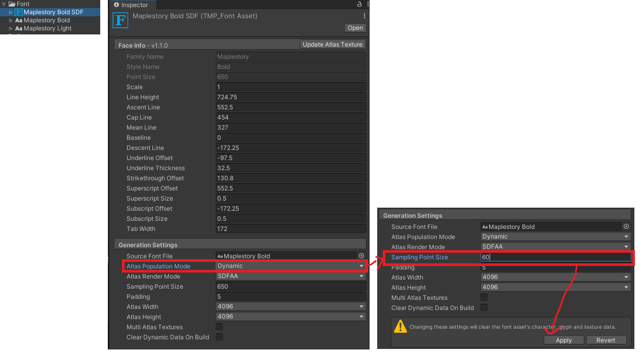Select Maplestory Bold SDF in the project tree
644x353 pixels.
click(54, 12)
